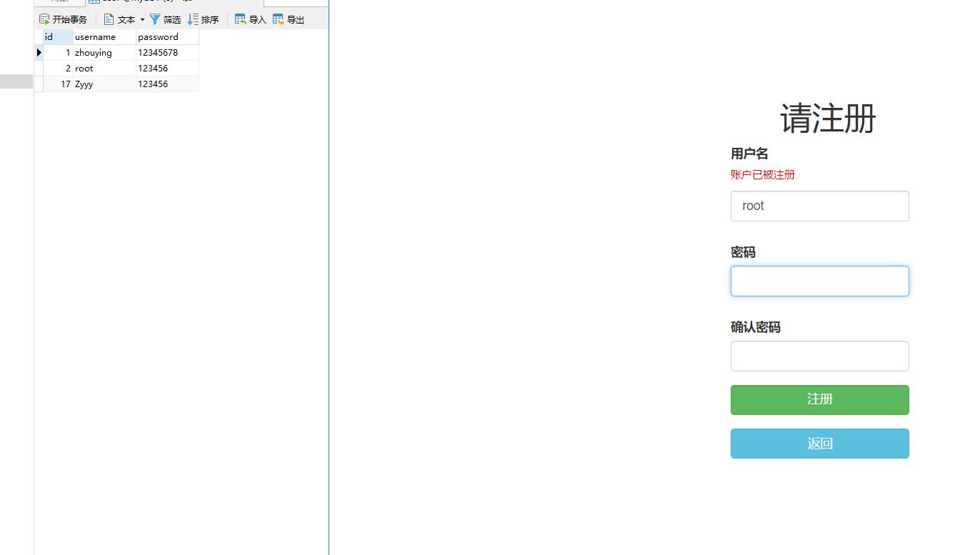Click the 开始事务 (begin transaction) icon
Screen dimensions: 980x555
[44, 19]
